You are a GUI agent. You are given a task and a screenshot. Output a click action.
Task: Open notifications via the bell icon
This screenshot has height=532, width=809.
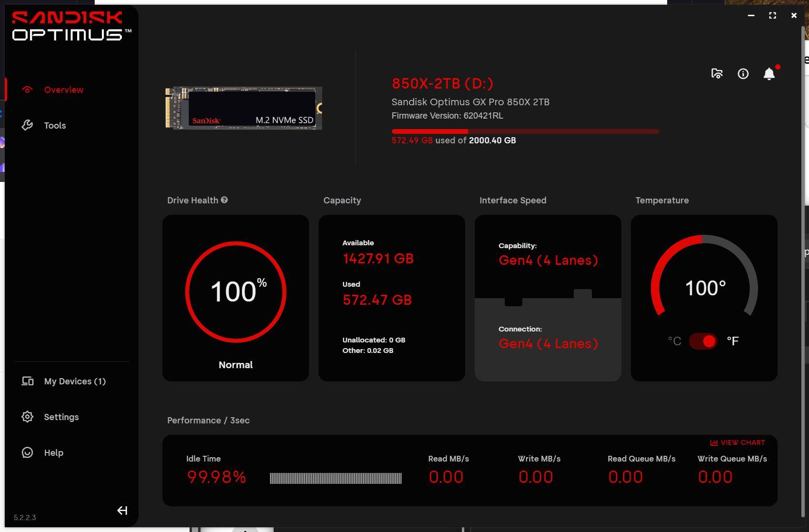[769, 73]
